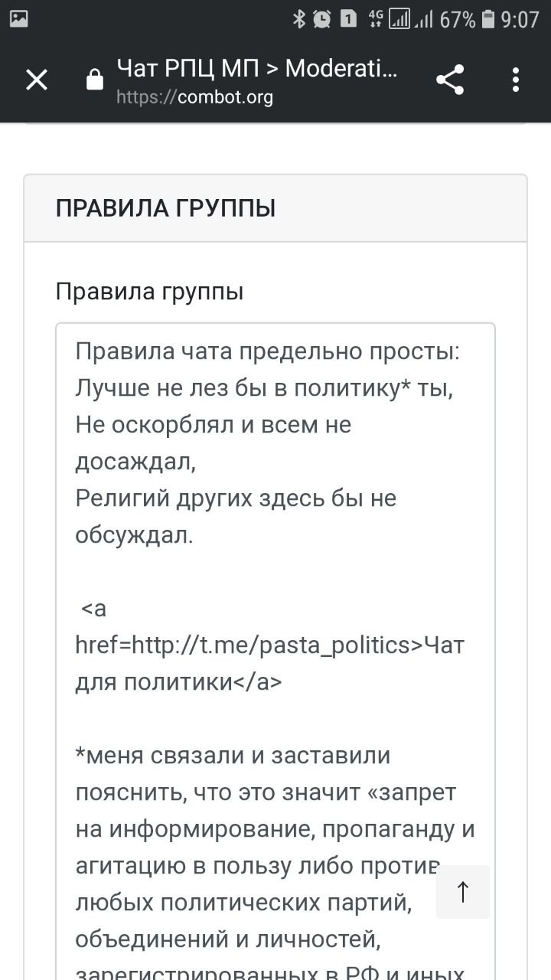The image size is (551, 980).
Task: Tap the Правила группы field label
Action: click(150, 291)
